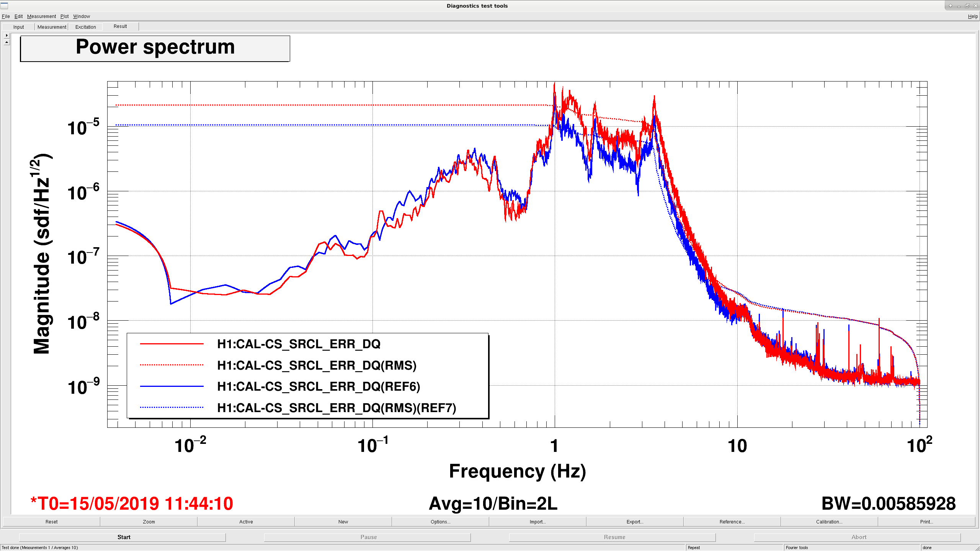Click the Reset plot button
The image size is (980, 551).
[x=52, y=522]
